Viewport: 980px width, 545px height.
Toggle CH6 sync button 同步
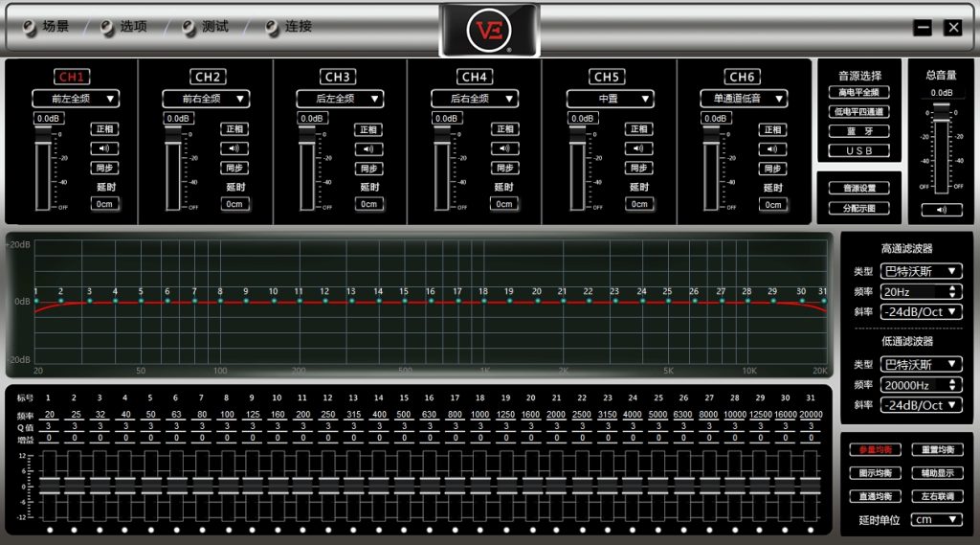click(773, 169)
